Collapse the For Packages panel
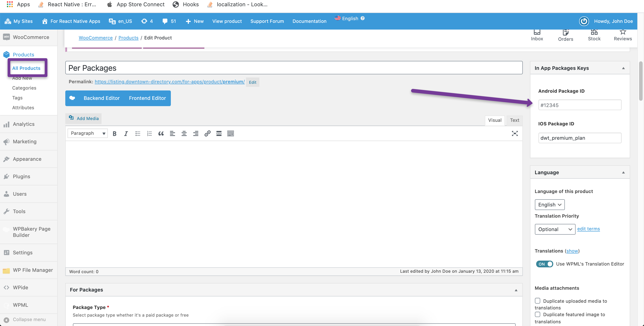This screenshot has width=644, height=326. tap(516, 290)
